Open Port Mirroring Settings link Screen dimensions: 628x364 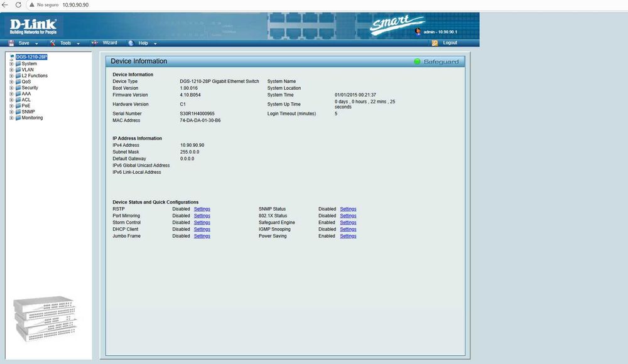coord(202,216)
